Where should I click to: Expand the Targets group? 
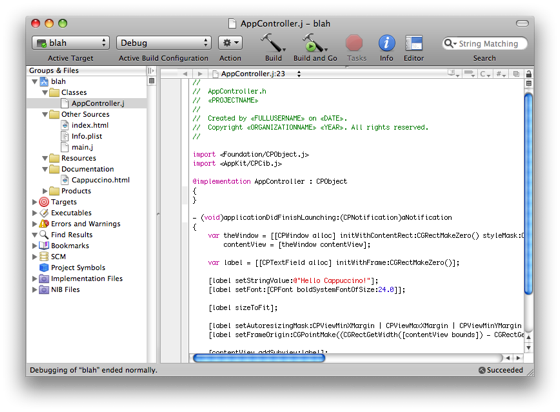pyautogui.click(x=35, y=202)
